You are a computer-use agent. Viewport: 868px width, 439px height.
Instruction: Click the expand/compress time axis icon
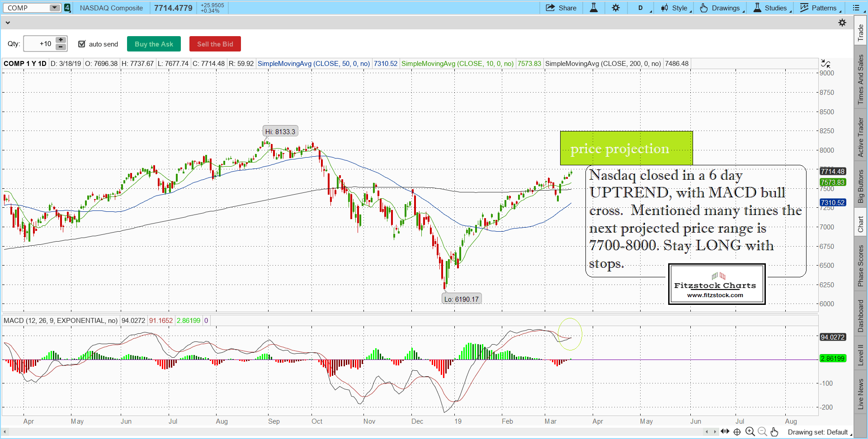(x=725, y=431)
